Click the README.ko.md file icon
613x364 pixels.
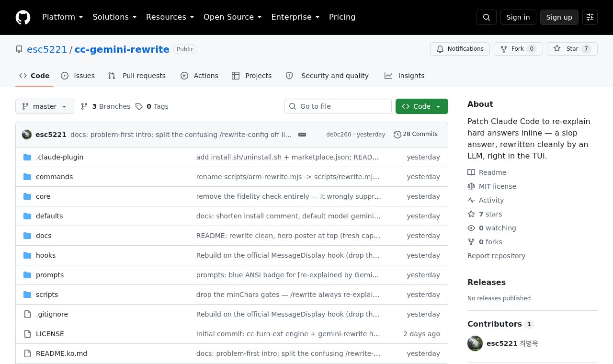tap(27, 353)
